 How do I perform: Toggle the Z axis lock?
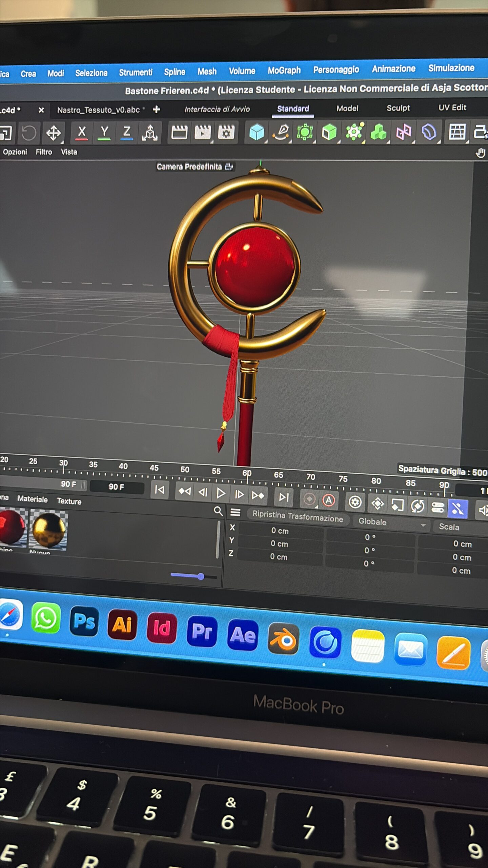[127, 132]
